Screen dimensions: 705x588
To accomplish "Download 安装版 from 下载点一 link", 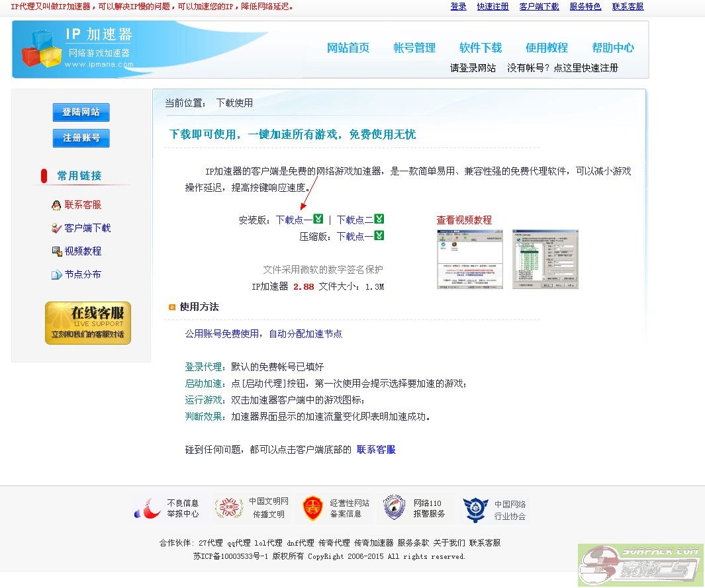I will pyautogui.click(x=294, y=220).
